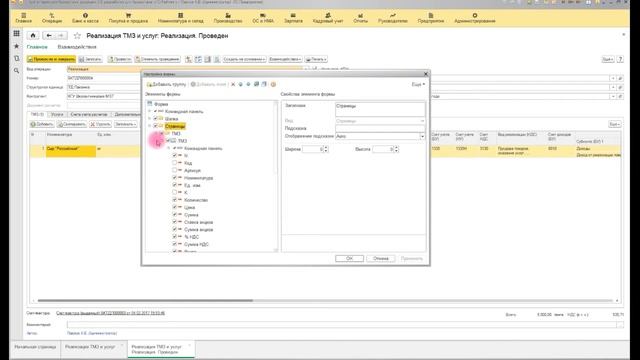Viewport: 640px width, 360px height.
Task: Expand the Шапка node in the tree
Action: tap(150, 118)
